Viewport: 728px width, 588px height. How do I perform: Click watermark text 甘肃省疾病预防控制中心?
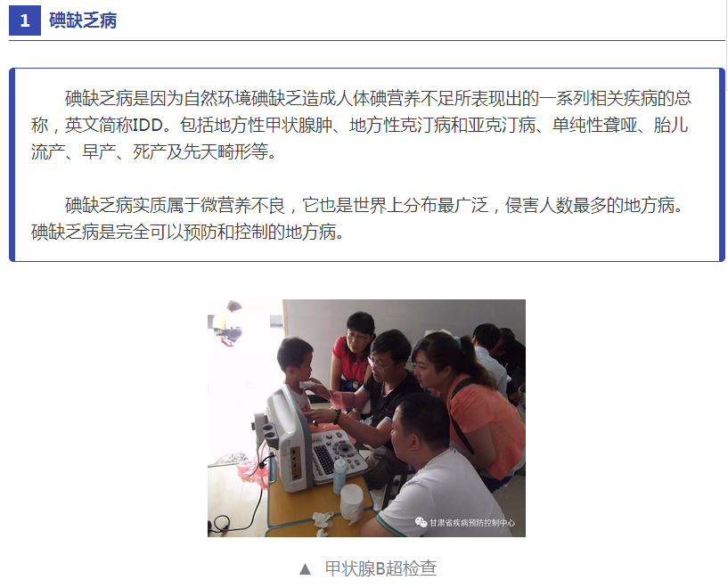(x=471, y=523)
